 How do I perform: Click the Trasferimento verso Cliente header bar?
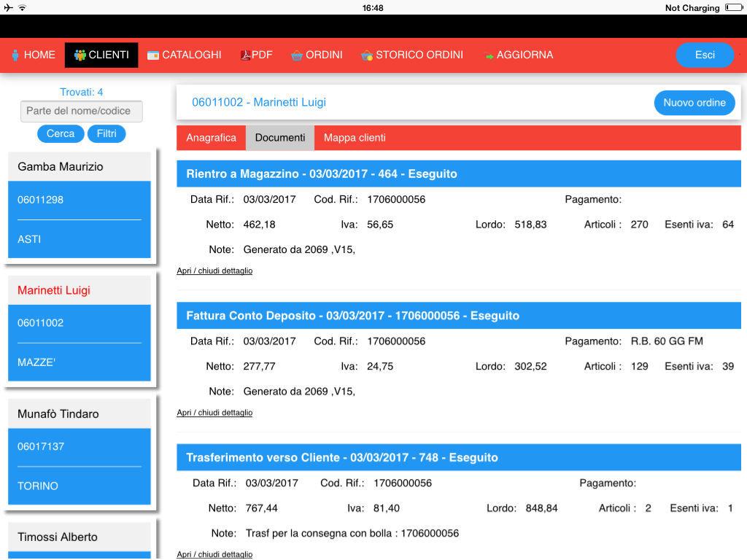pyautogui.click(x=459, y=458)
